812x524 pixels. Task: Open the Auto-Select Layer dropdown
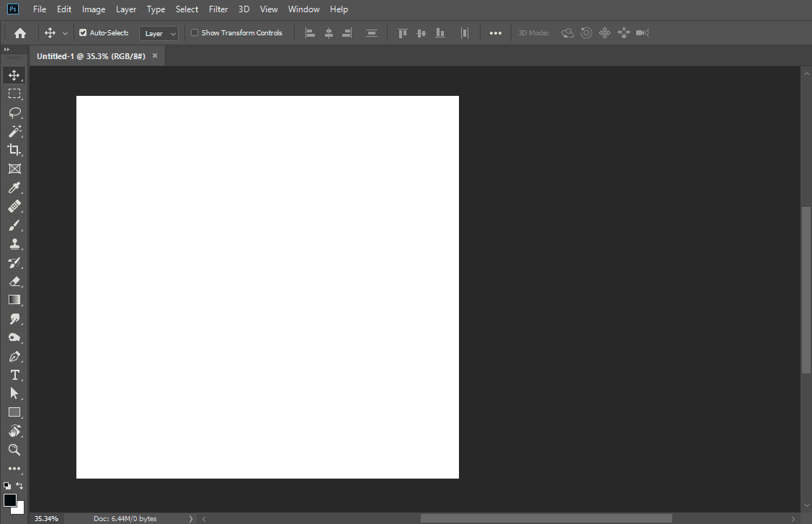pyautogui.click(x=159, y=32)
